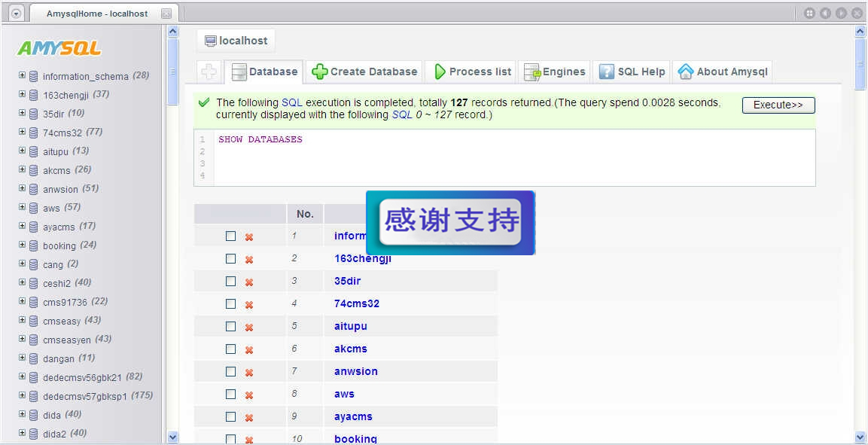Tick the checkbox for aws row
This screenshot has width=868, height=445.
(x=231, y=394)
